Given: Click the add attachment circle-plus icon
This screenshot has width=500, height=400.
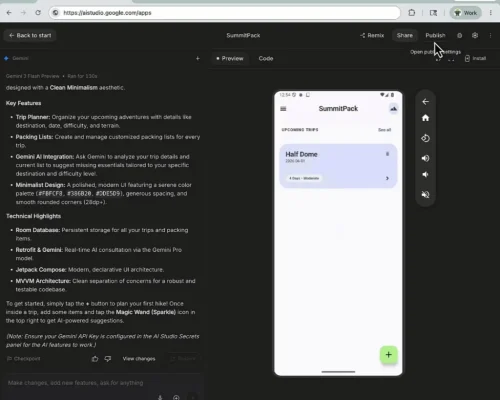Looking at the screenshot, I should click(x=176, y=397).
